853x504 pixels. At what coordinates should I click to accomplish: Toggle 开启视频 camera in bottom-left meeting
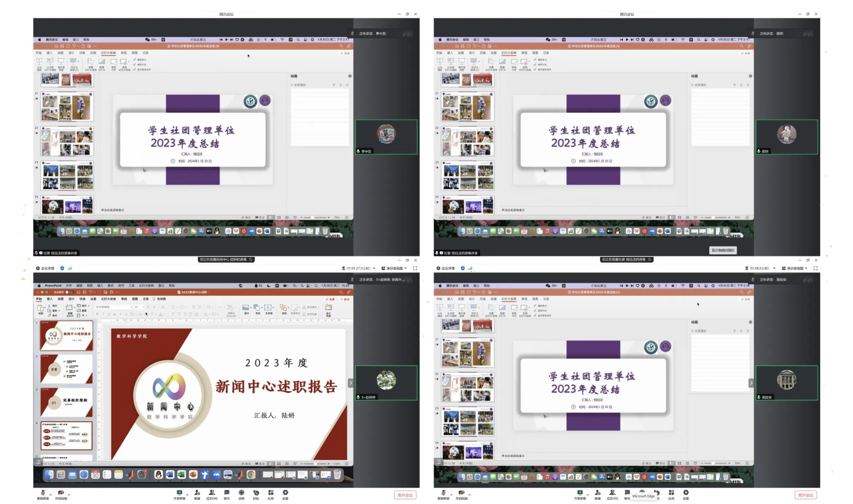pos(61,493)
